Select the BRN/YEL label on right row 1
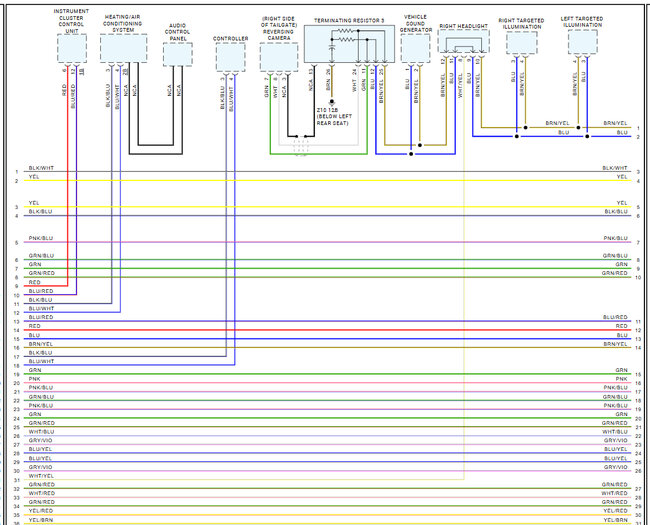 (615, 124)
